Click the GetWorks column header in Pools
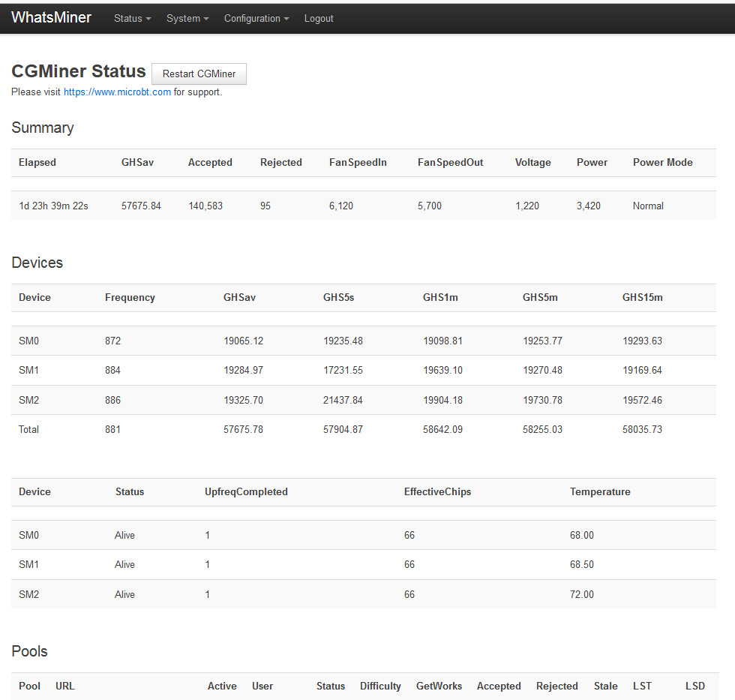The width and height of the screenshot is (735, 700). [x=439, y=686]
